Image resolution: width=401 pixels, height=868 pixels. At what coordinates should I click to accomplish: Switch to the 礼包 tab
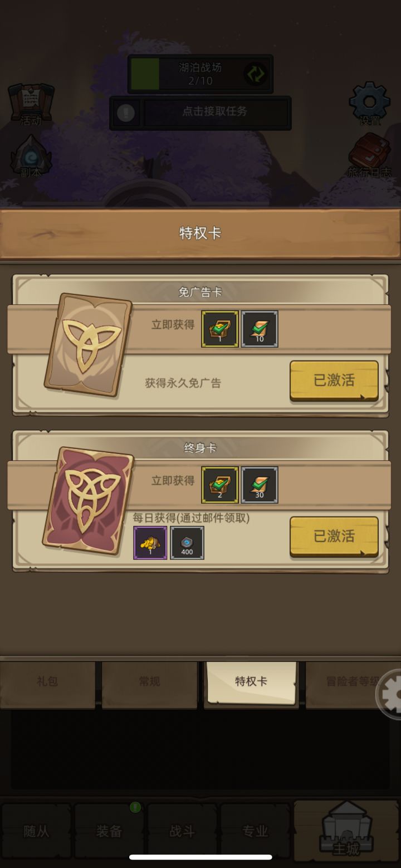(x=47, y=682)
